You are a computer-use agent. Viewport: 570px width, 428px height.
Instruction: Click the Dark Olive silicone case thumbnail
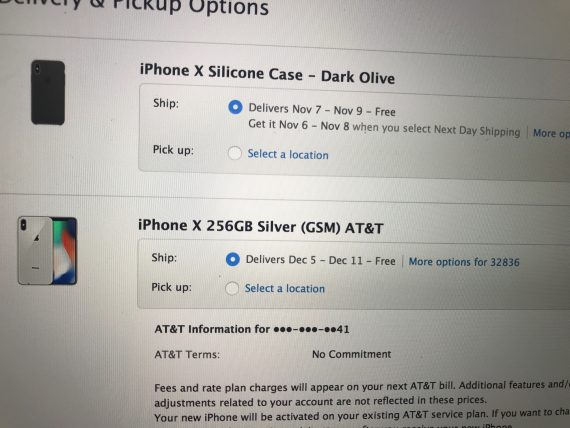click(x=48, y=93)
